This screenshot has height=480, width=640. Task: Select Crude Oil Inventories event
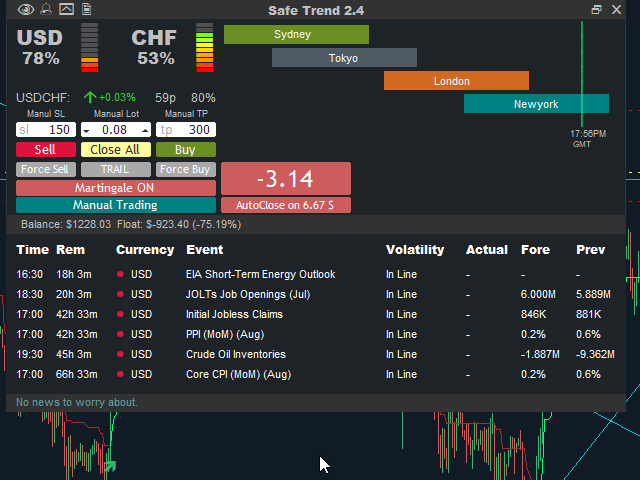(236, 354)
